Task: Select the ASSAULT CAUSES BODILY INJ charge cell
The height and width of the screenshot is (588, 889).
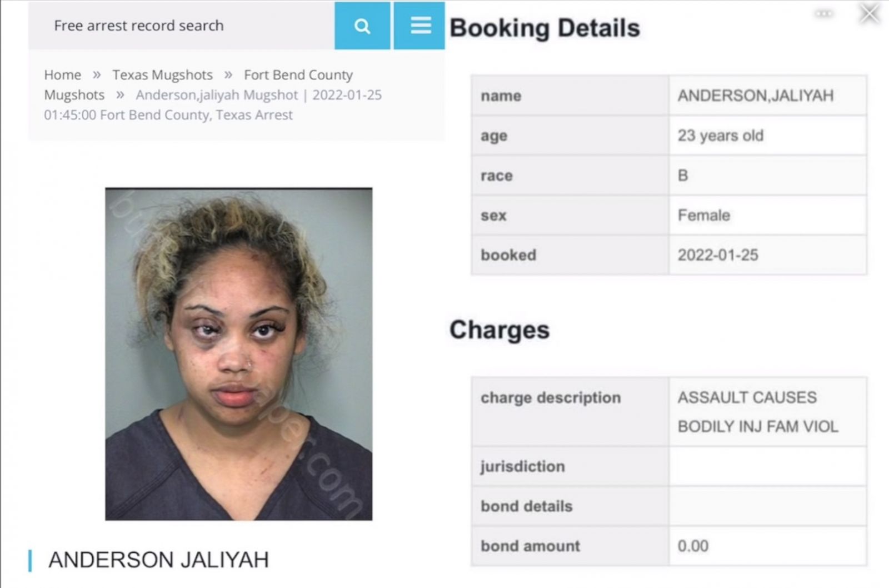Action: coord(768,412)
